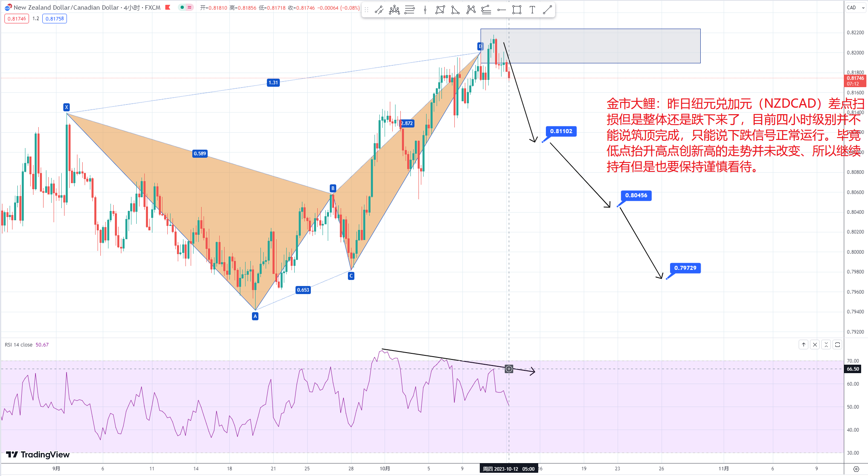Screen dimensions: 868x476
Task: Click the 0.82200 price axis label
Action: (855, 33)
